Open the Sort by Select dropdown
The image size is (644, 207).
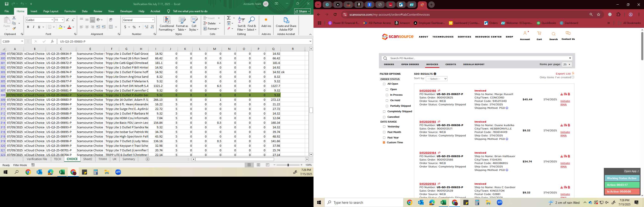click(437, 79)
